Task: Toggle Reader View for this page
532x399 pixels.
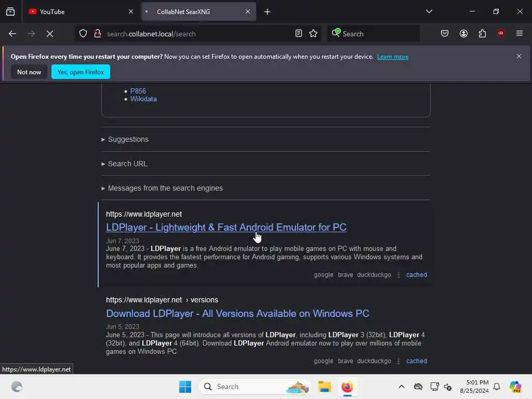Action: tap(299, 34)
